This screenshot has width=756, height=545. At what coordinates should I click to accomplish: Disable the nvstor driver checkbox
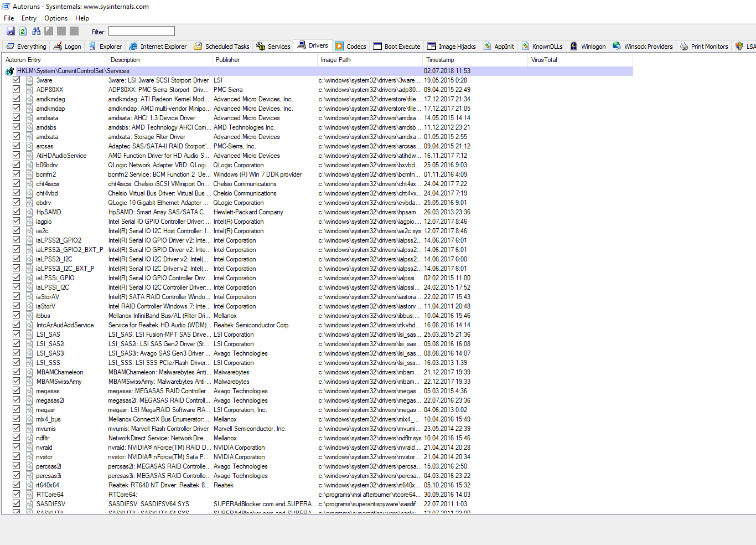click(x=17, y=456)
